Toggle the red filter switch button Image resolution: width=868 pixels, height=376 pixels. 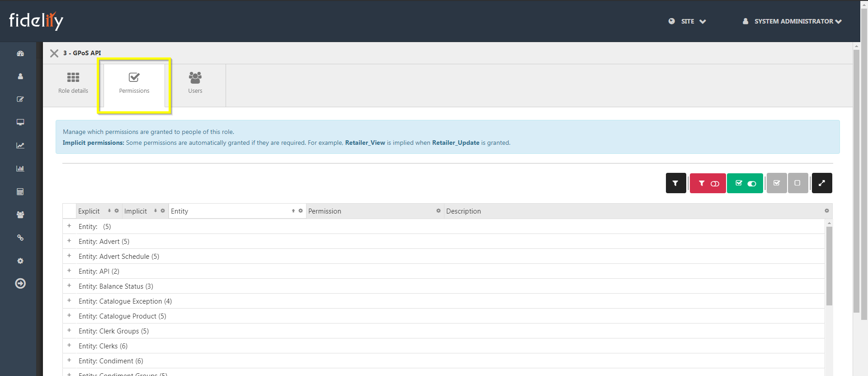coord(708,183)
